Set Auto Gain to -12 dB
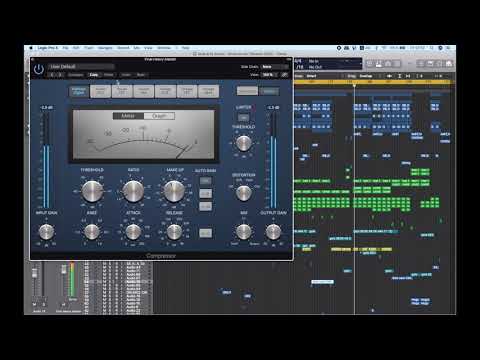This screenshot has height=360, width=480. pyautogui.click(x=205, y=206)
